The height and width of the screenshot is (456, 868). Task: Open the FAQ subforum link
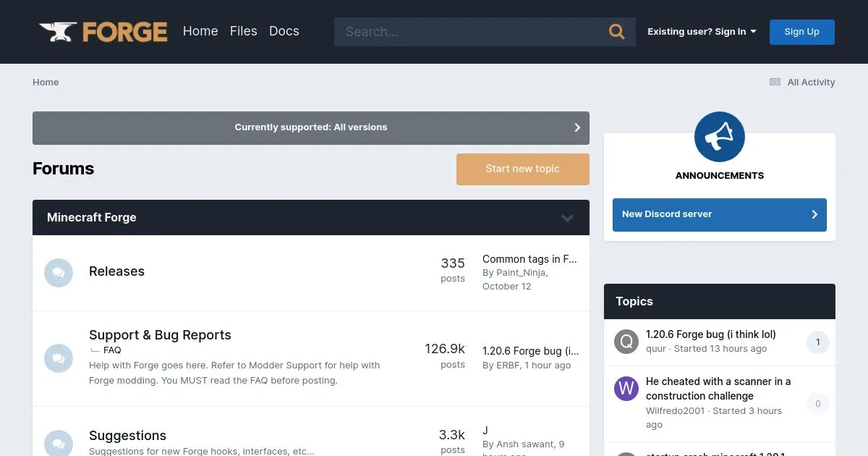tap(112, 350)
